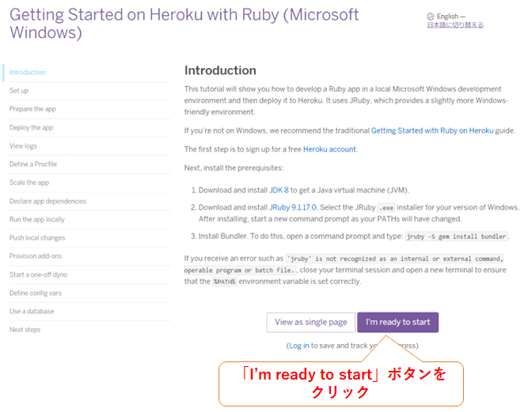Open Start a one-off dyno section
The width and height of the screenshot is (532, 412).
click(38, 274)
